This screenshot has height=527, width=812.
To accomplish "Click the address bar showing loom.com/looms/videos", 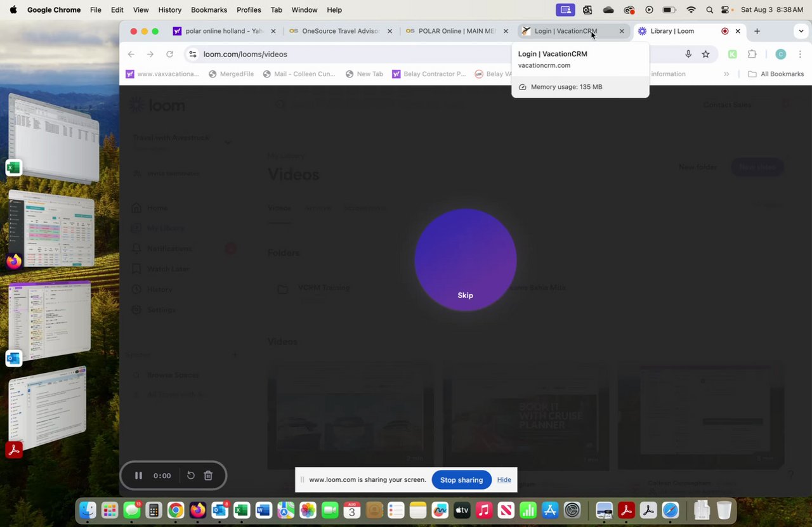I will 245,55.
